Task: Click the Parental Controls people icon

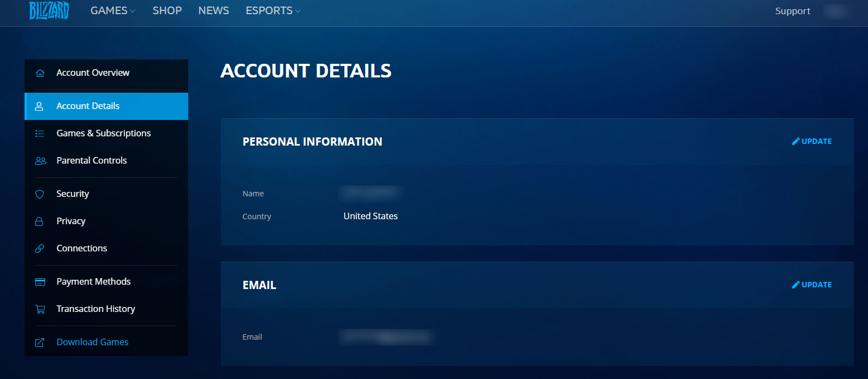Action: point(40,161)
